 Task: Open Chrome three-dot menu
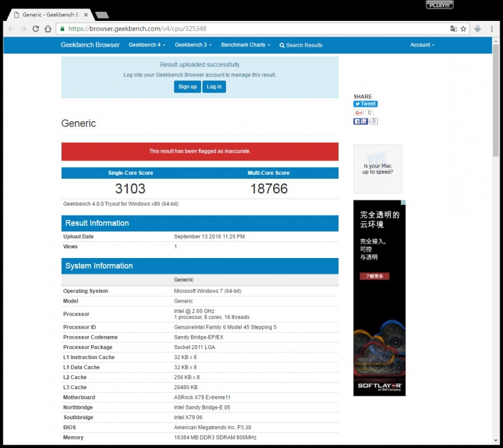[x=491, y=29]
